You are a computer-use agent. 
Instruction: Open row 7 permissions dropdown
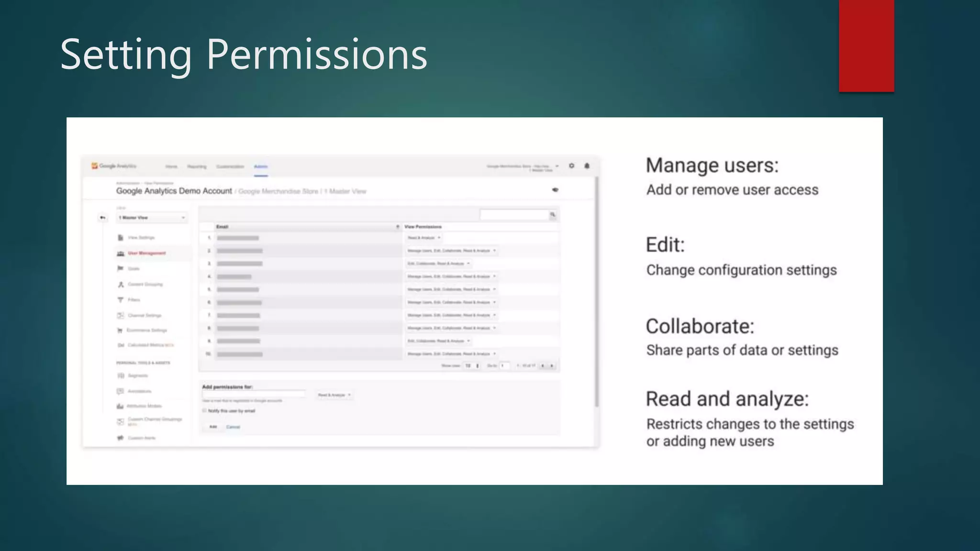(x=452, y=315)
